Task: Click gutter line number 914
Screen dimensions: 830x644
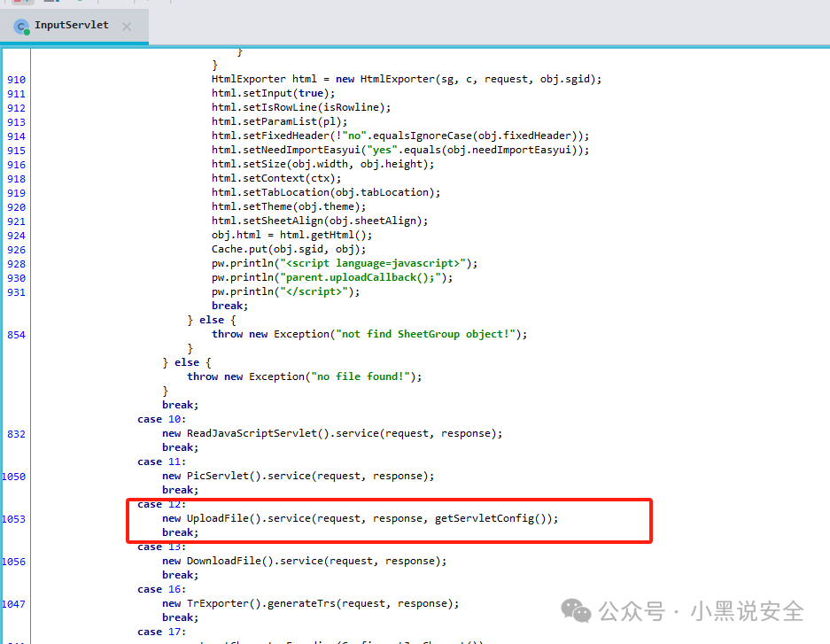Action: pos(16,136)
